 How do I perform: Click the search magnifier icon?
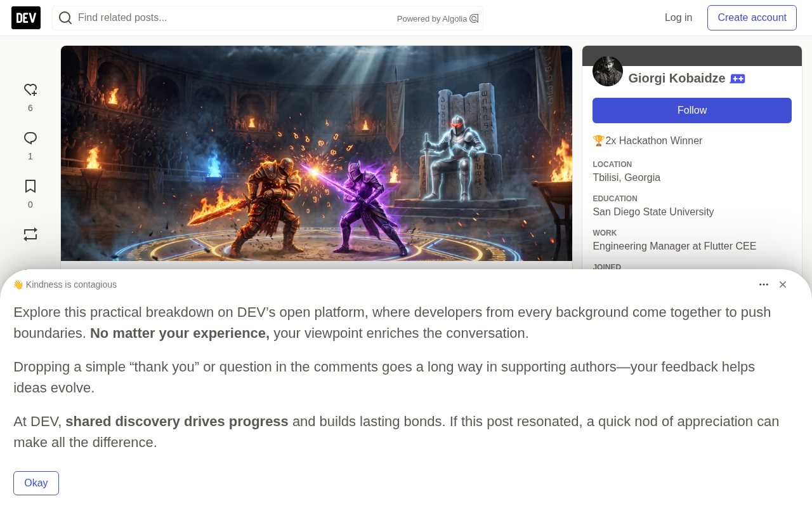click(65, 18)
